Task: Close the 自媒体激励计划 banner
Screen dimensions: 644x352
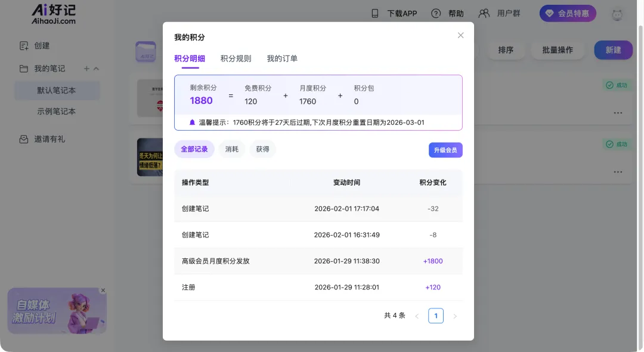Action: (x=103, y=291)
